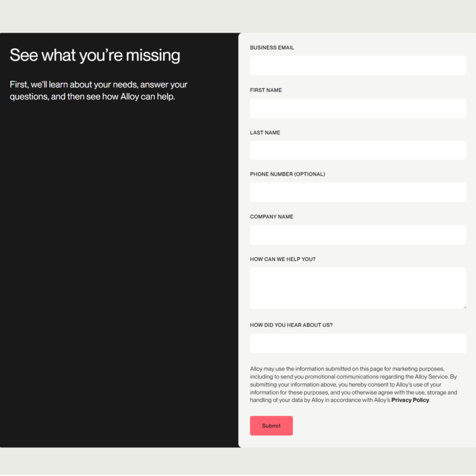
Task: Select the How Did You Hear About Us field
Action: coord(358,343)
